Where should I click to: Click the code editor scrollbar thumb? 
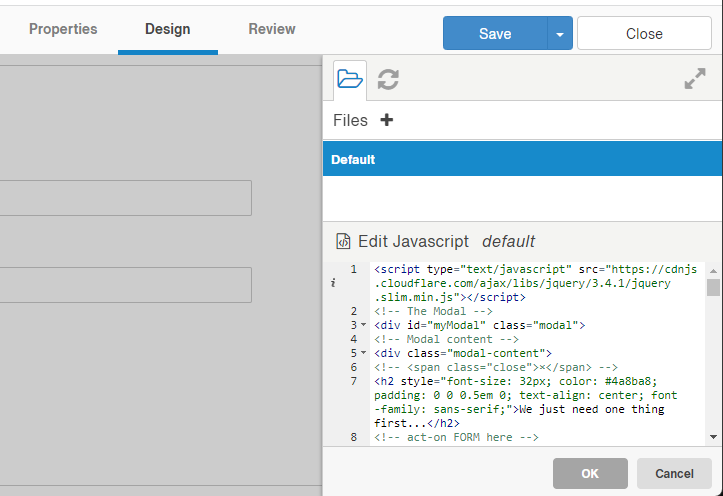(x=713, y=287)
